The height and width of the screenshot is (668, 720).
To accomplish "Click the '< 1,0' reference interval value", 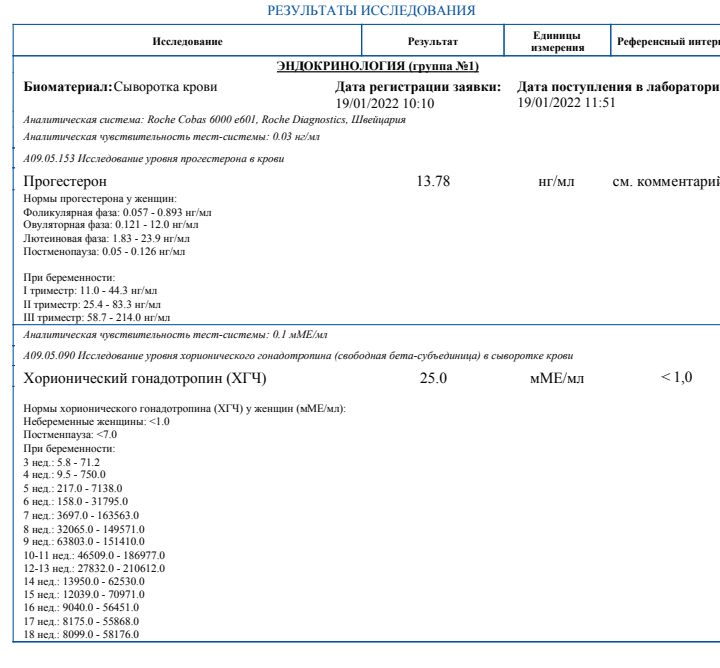I will [x=676, y=377].
